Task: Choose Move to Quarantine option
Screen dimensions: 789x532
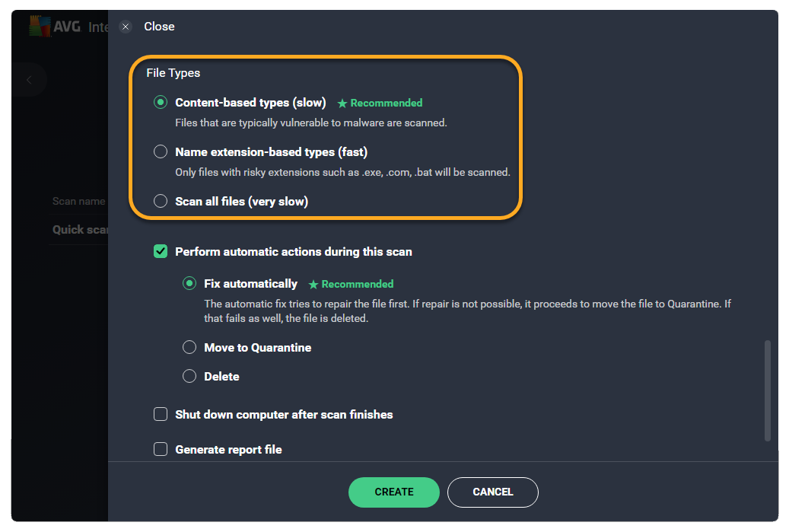Action: [x=189, y=348]
